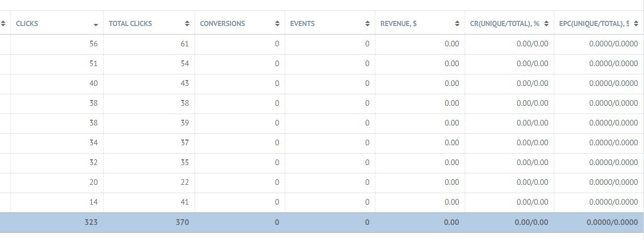Select the Total Clicks value 39
This screenshot has height=240, width=644.
tap(185, 123)
